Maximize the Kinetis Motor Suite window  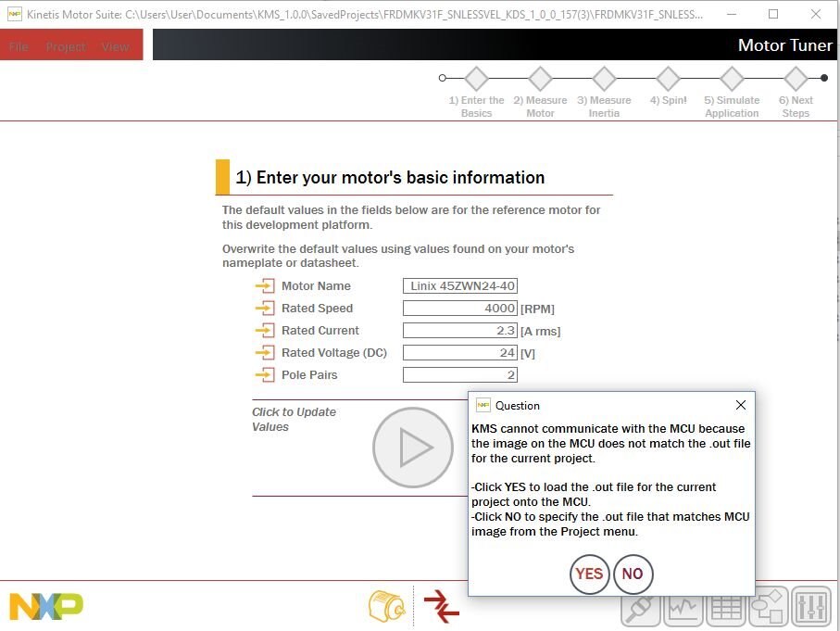[x=773, y=14]
